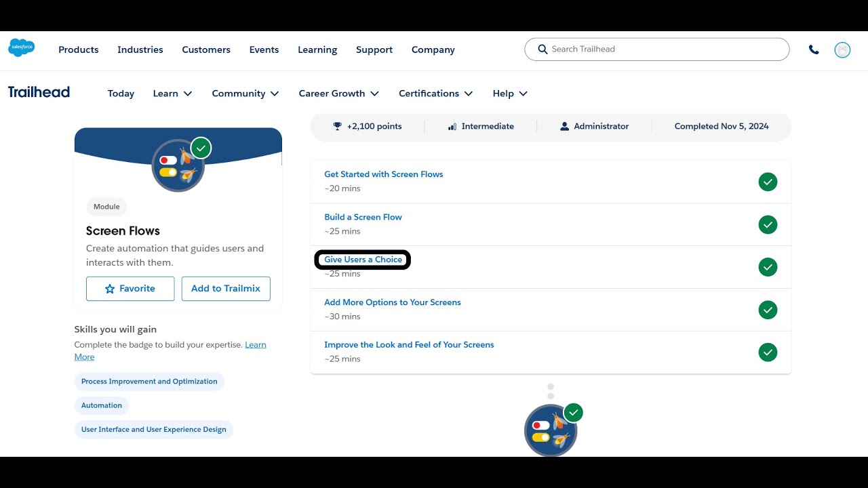868x488 pixels.
Task: Expand the Community dropdown menu
Action: tap(245, 94)
